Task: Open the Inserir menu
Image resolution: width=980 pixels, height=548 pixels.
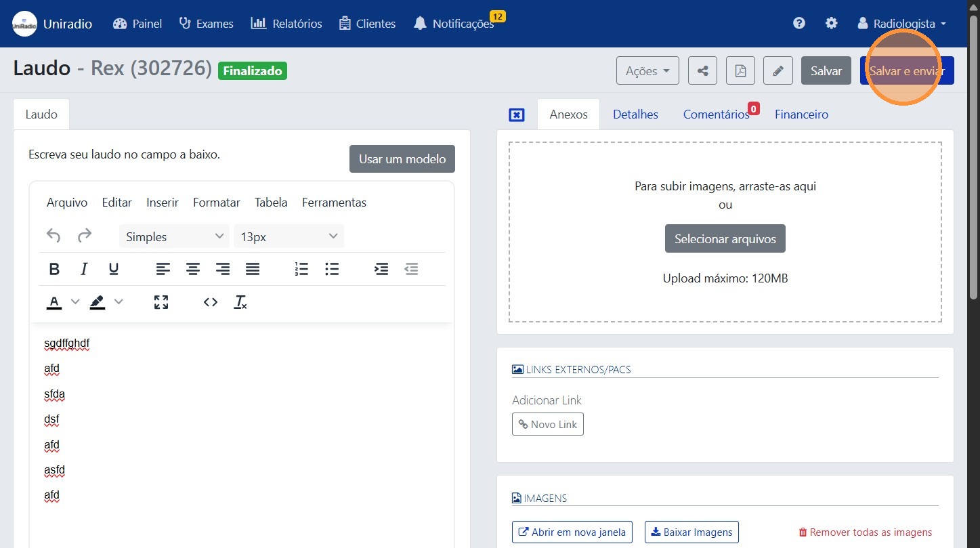Action: [x=163, y=203]
